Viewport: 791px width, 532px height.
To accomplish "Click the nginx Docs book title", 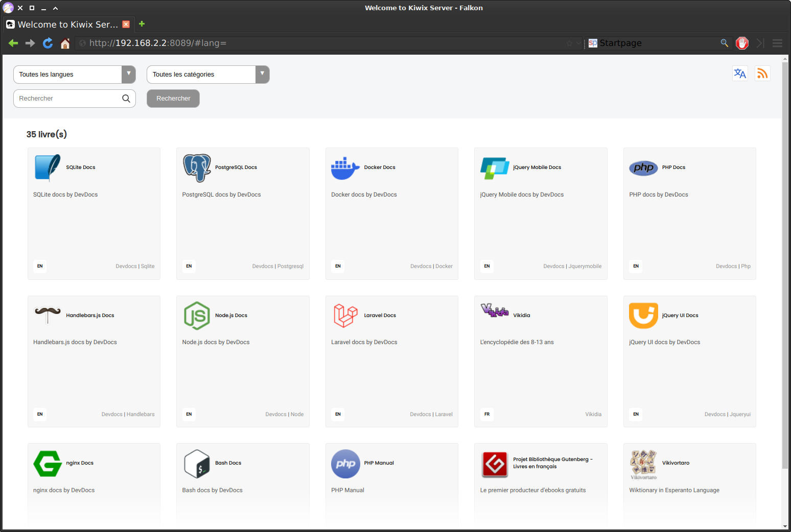I will click(x=80, y=463).
